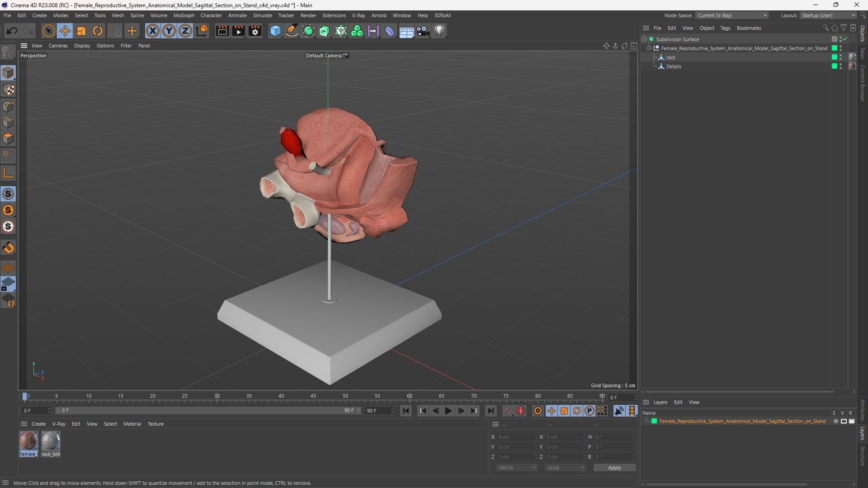Screen dimensions: 868x488
Task: Add a Cube primitive object
Action: [275, 31]
